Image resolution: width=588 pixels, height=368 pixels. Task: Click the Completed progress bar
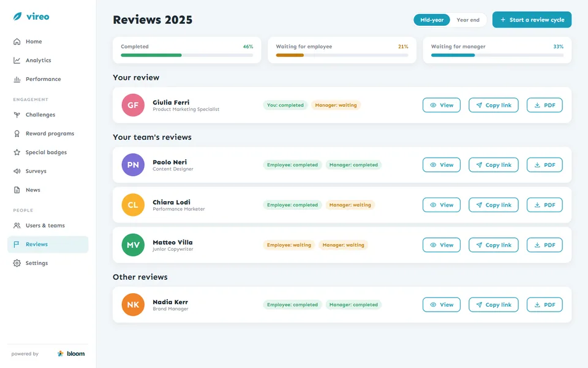[x=187, y=55]
